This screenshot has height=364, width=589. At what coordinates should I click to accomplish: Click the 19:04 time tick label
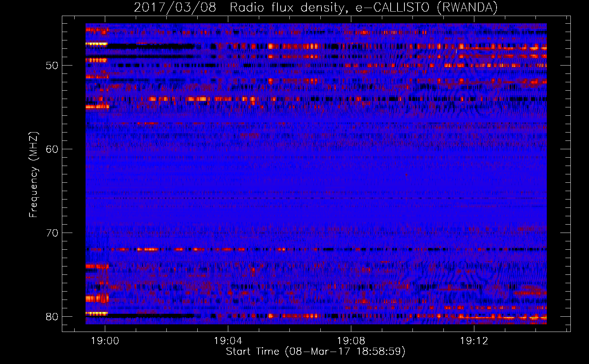click(x=228, y=341)
